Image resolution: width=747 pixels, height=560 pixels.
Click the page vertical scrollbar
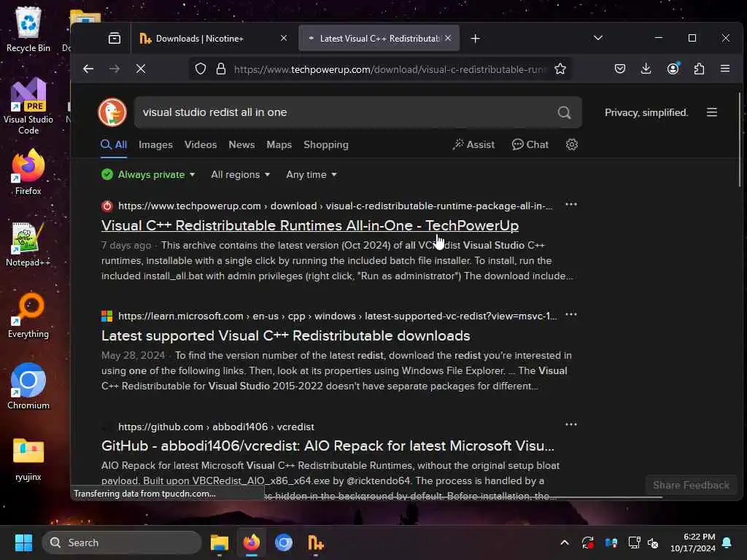740,139
